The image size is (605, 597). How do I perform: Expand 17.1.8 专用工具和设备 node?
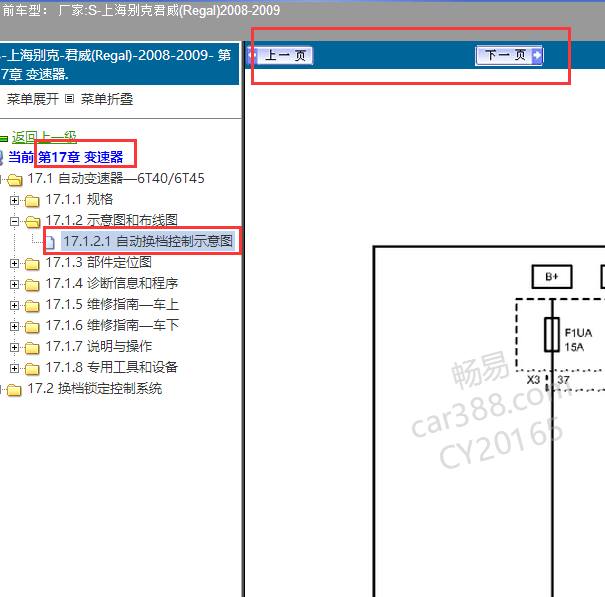tap(14, 368)
